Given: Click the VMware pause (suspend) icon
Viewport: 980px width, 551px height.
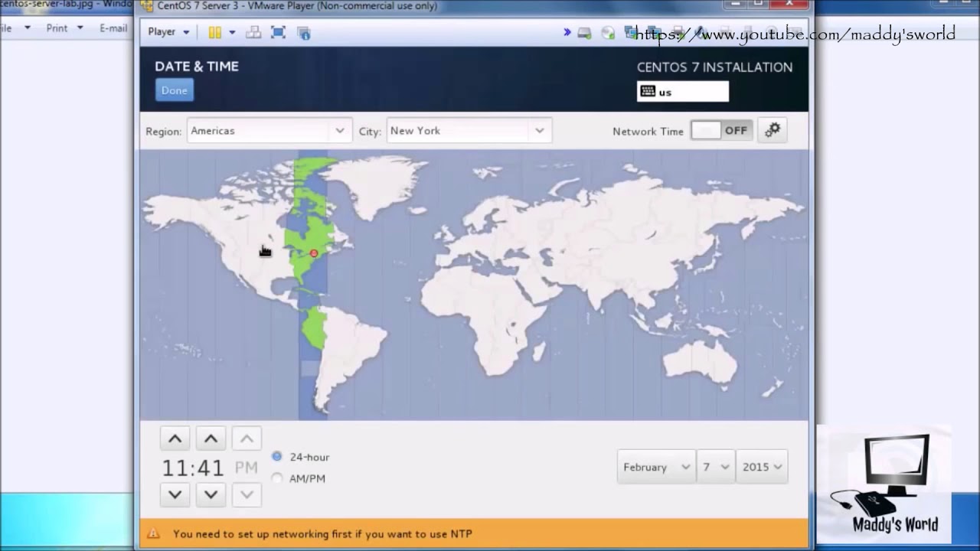Looking at the screenshot, I should point(215,32).
